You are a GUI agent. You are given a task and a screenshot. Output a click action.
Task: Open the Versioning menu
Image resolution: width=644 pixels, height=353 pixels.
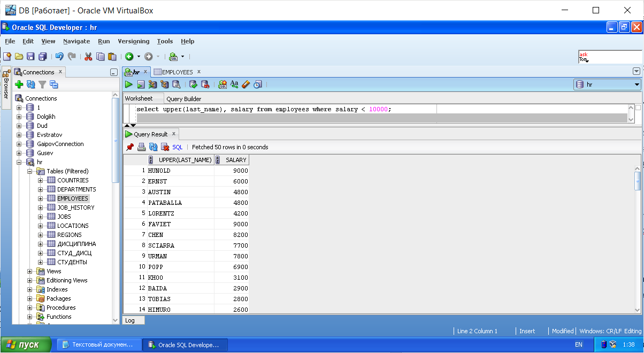click(x=134, y=41)
